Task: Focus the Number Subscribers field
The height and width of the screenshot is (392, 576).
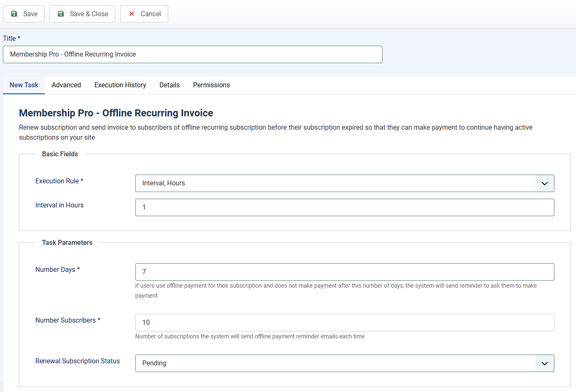Action: 345,323
